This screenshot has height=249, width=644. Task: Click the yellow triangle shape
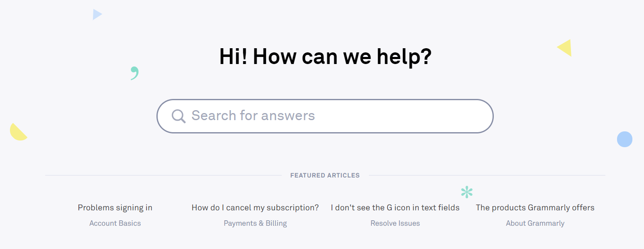tap(565, 48)
